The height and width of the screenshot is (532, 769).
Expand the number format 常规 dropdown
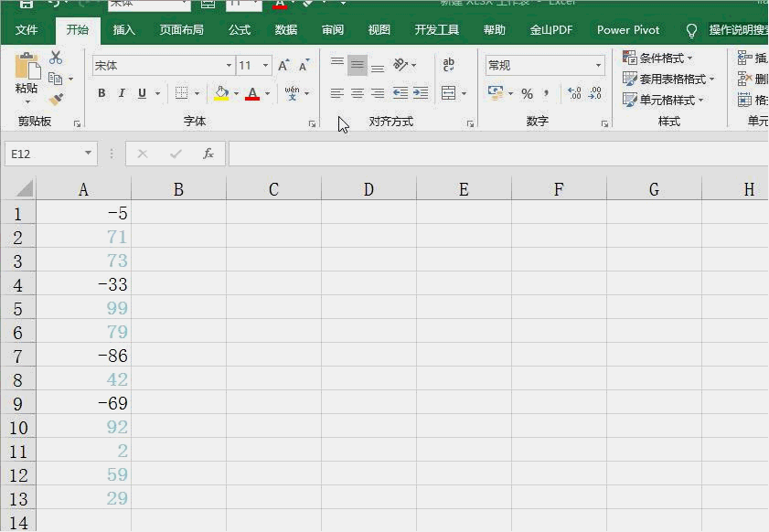coord(599,66)
